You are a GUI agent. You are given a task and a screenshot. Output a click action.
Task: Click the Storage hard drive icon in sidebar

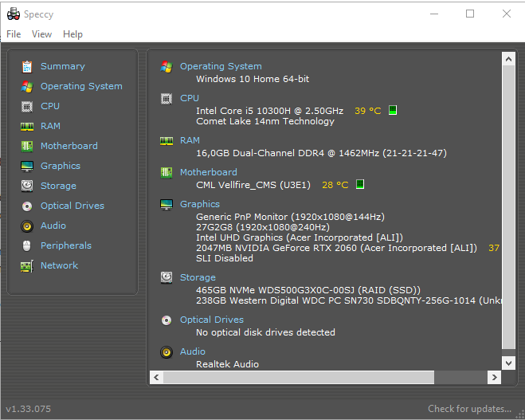click(27, 186)
